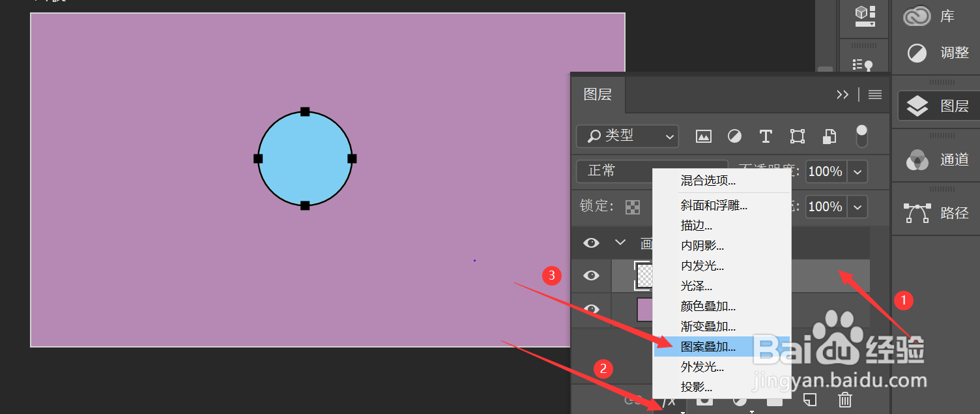980x414 pixels.
Task: Open the 3D cube panel icon
Action: pyautogui.click(x=865, y=16)
